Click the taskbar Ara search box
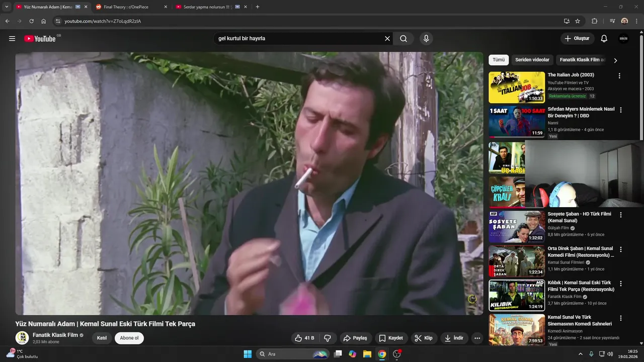Screen dimensions: 644x362 coord(293,354)
